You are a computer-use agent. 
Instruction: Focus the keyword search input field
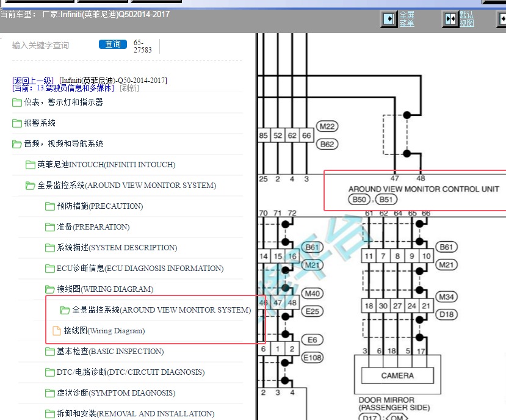click(x=52, y=45)
